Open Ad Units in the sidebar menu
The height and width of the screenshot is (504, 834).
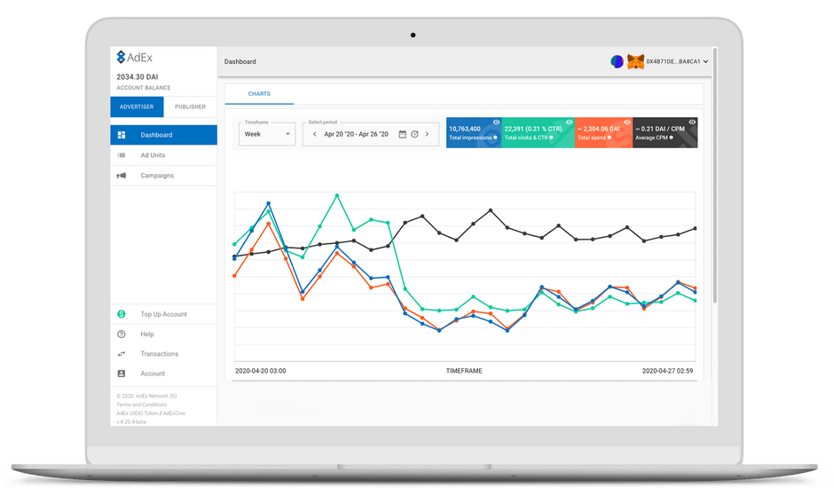tap(164, 155)
